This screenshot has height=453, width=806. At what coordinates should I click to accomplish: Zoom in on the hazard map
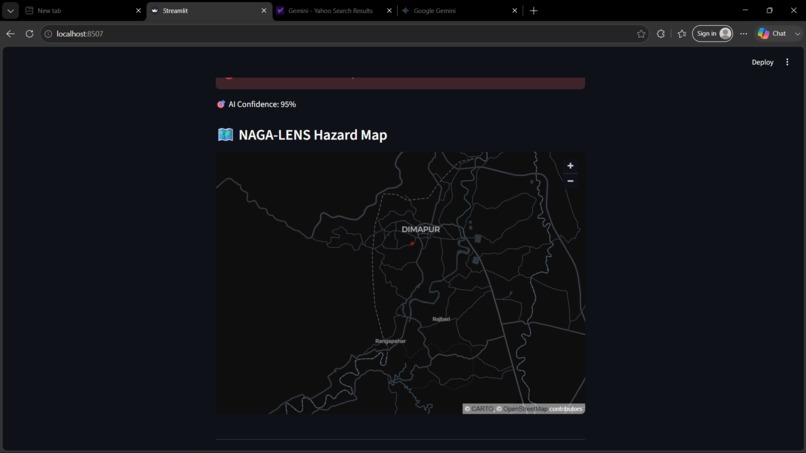click(x=570, y=166)
